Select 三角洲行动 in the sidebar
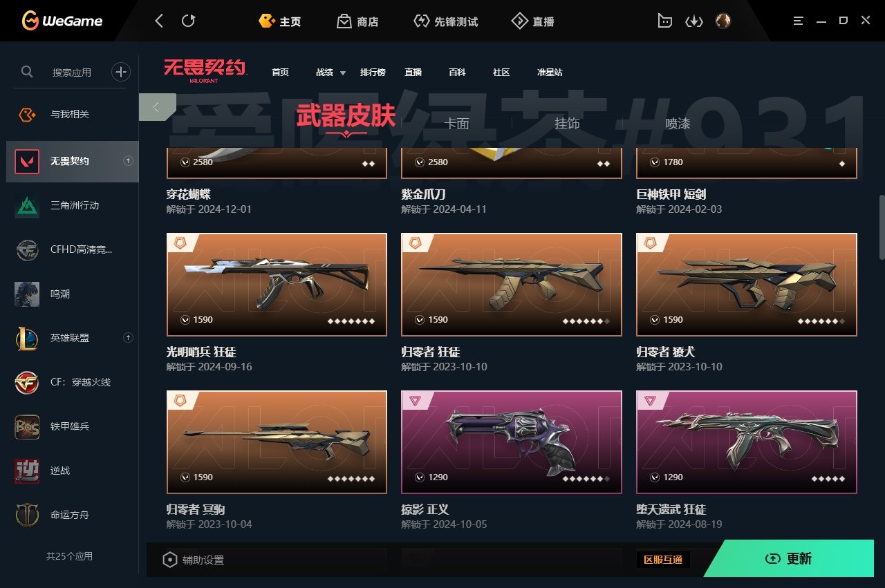 pos(73,205)
